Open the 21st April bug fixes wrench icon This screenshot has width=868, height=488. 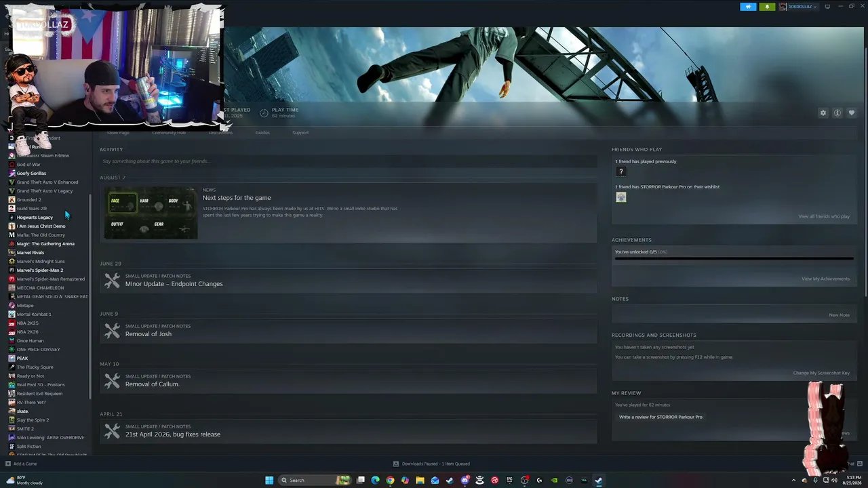(x=113, y=431)
